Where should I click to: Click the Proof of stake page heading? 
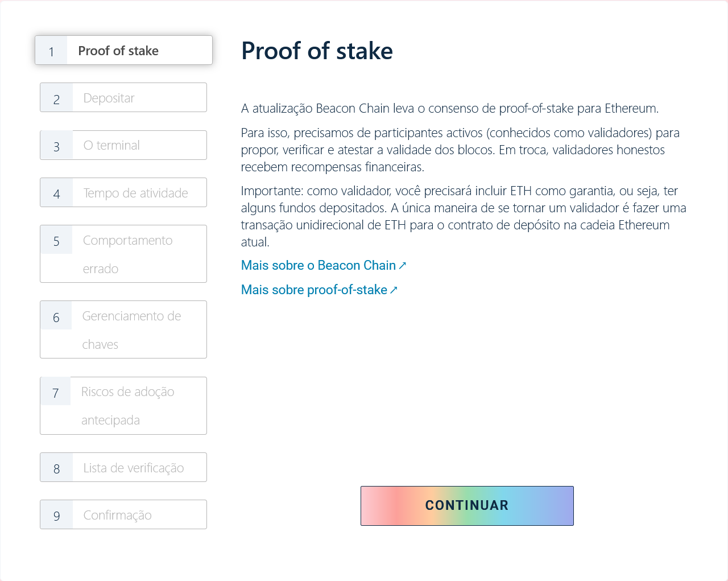tap(317, 51)
